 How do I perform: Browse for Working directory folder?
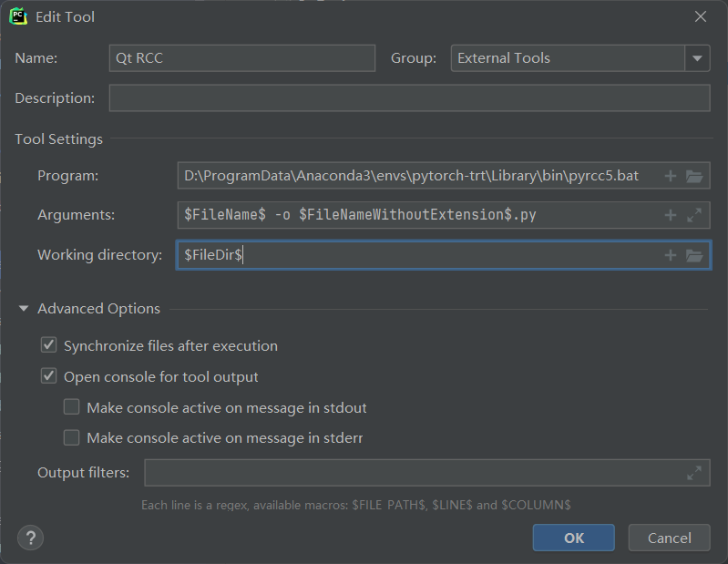[x=694, y=255]
